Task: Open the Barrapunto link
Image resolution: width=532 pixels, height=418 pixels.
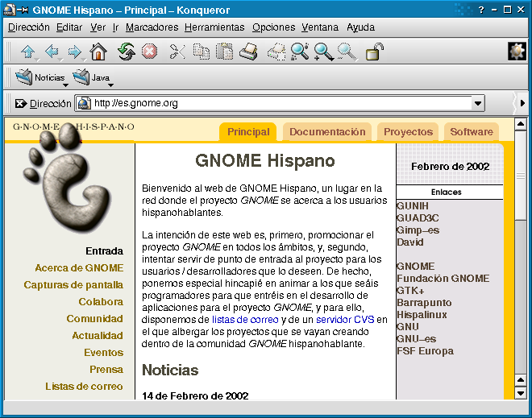Action: pos(424,303)
